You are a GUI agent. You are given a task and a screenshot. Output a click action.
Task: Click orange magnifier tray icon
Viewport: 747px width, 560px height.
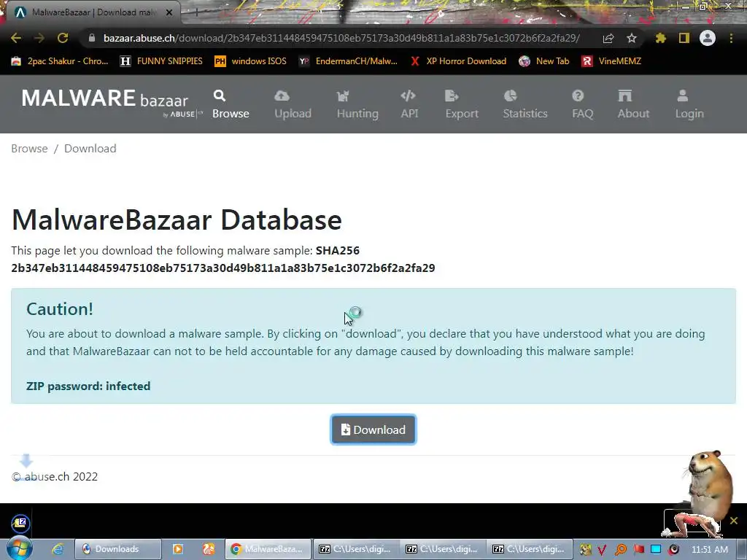point(620,550)
